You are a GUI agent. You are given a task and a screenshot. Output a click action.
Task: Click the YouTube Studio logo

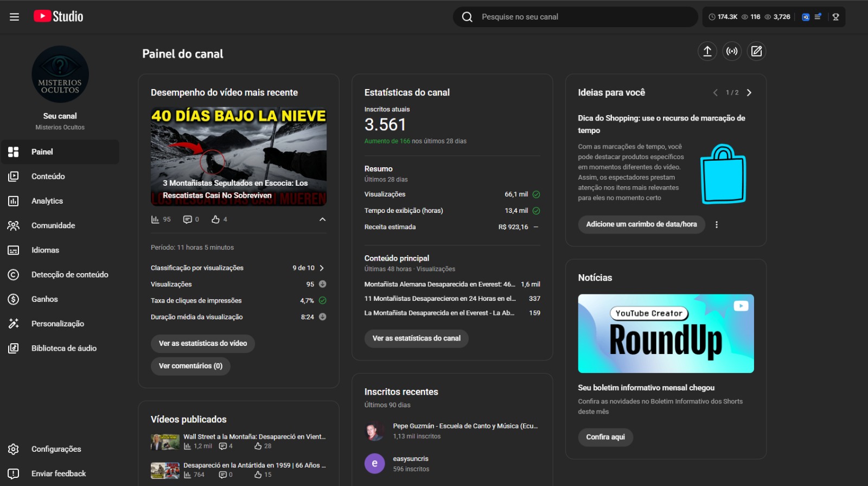click(59, 16)
